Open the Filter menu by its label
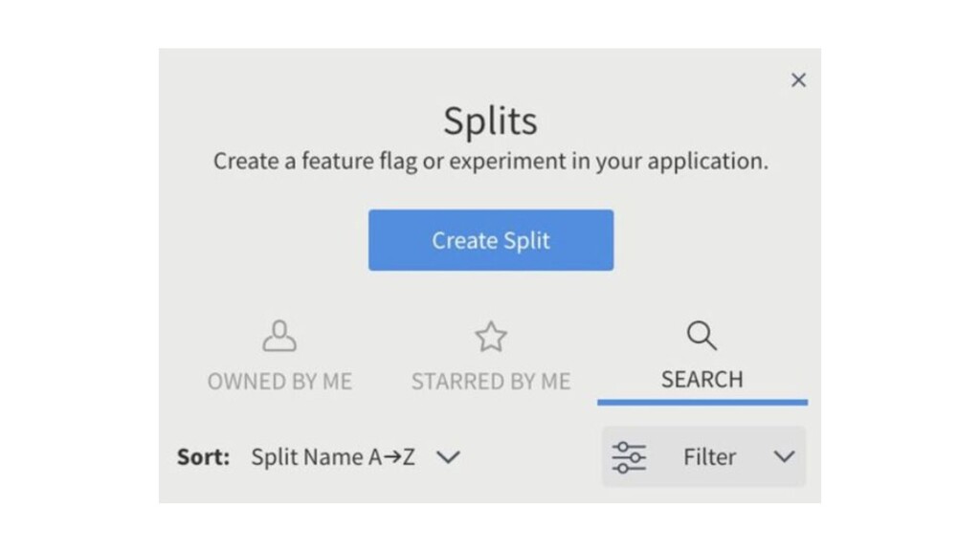980x551 pixels. point(709,457)
